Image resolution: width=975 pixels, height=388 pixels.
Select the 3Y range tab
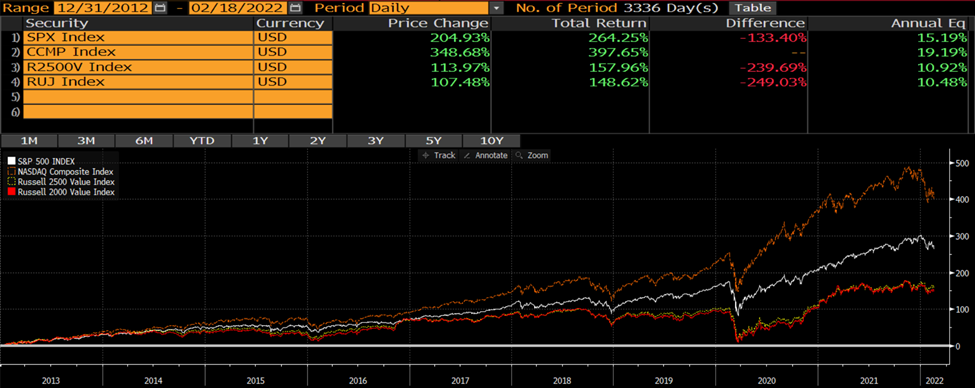coord(376,141)
